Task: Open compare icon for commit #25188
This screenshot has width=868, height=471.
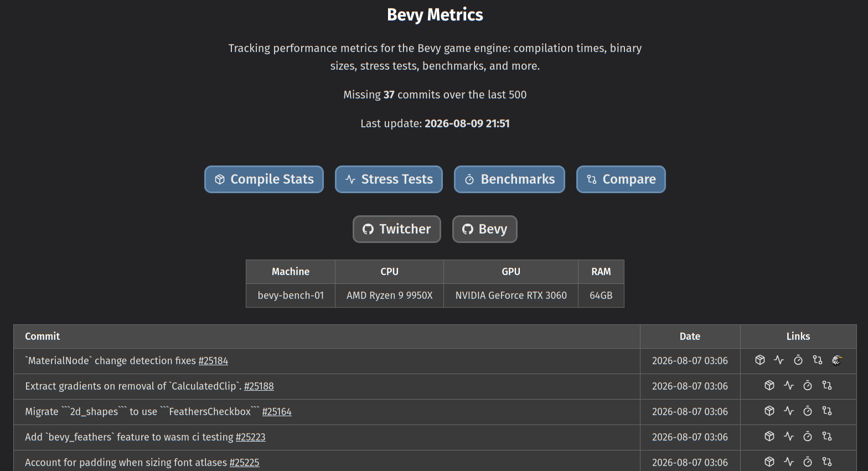Action: [x=827, y=385]
